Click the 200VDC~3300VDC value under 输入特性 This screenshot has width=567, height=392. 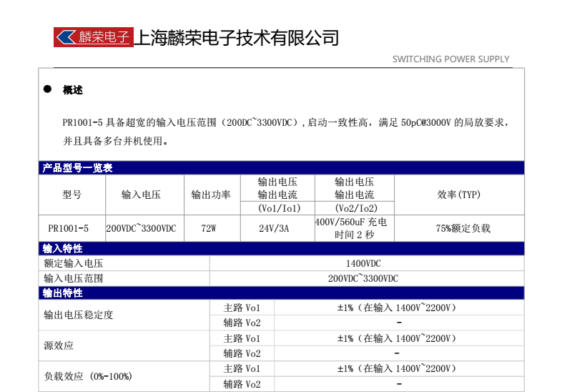[363, 278]
